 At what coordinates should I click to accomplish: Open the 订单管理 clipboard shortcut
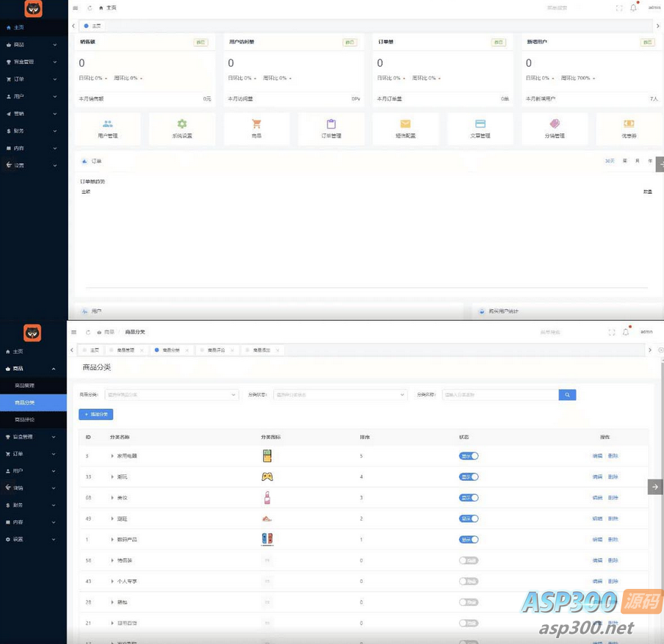point(331,128)
